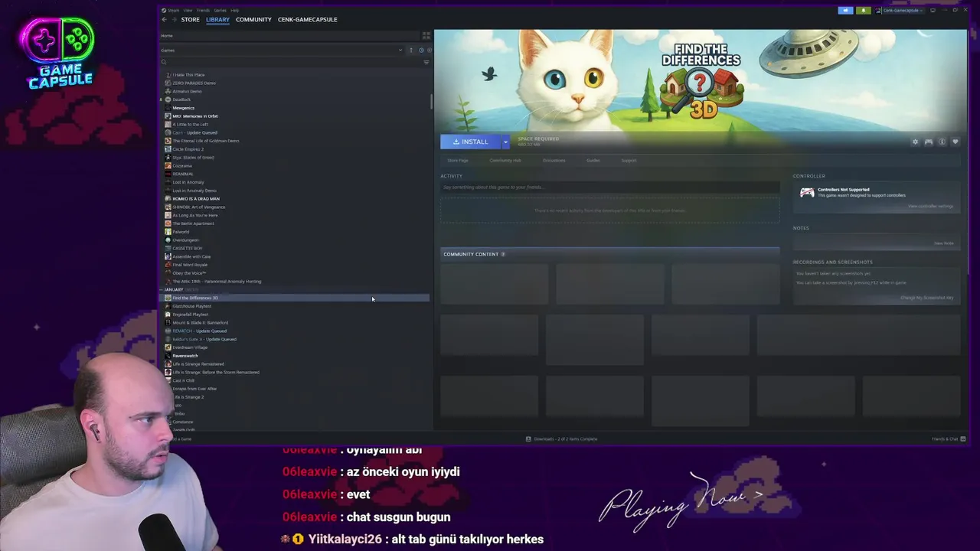This screenshot has height=551, width=980.
Task: Click the Community Content help question mark
Action: point(503,254)
